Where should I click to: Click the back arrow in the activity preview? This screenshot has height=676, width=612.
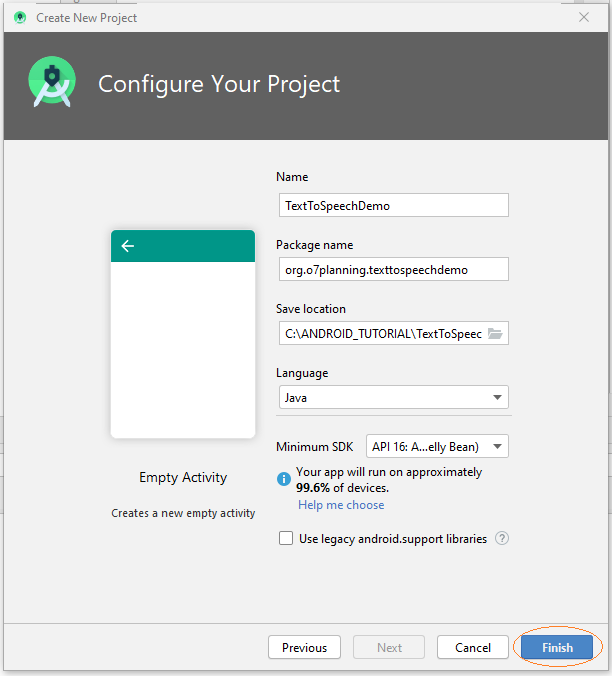128,246
